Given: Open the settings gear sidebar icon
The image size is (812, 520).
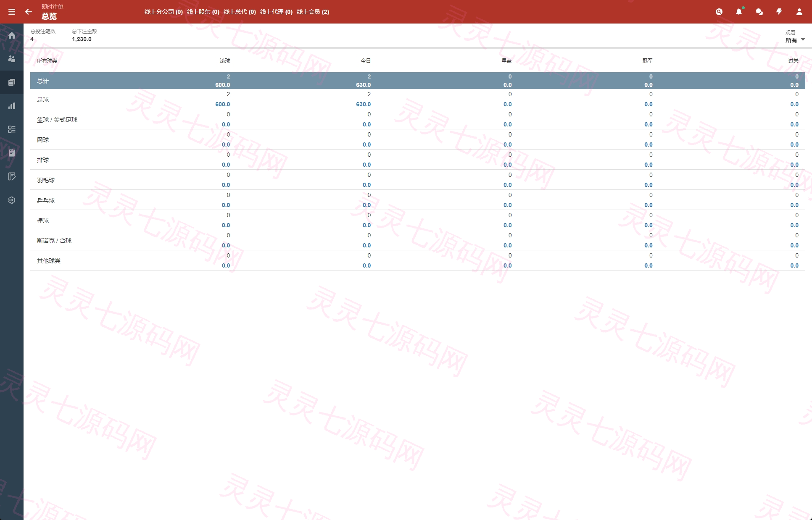Looking at the screenshot, I should [x=12, y=200].
